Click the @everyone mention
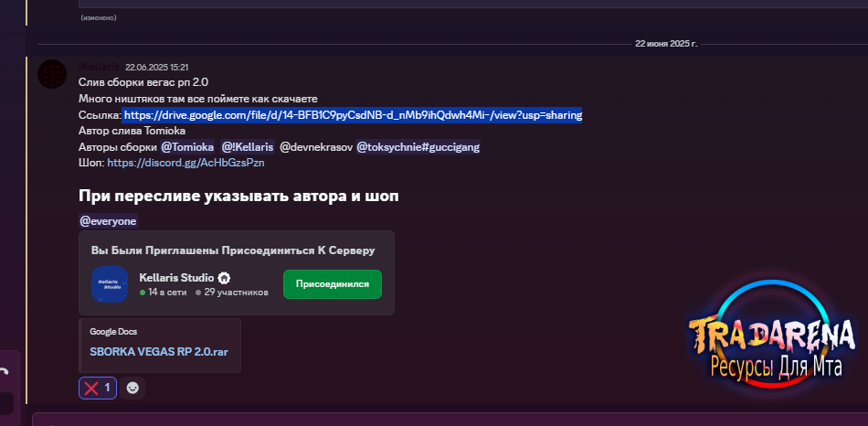Screen dimensions: 868x426 tap(108, 220)
